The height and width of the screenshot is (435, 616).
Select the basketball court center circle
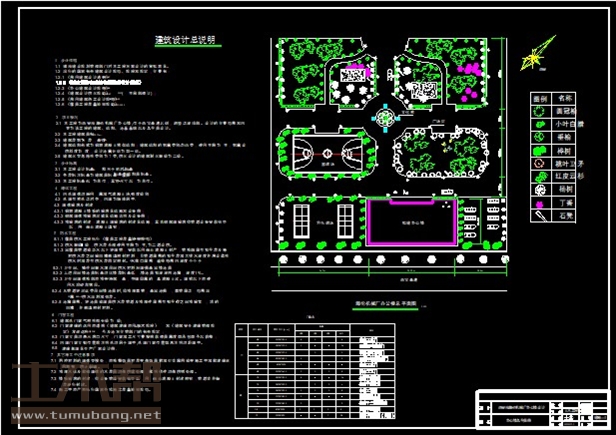327,156
